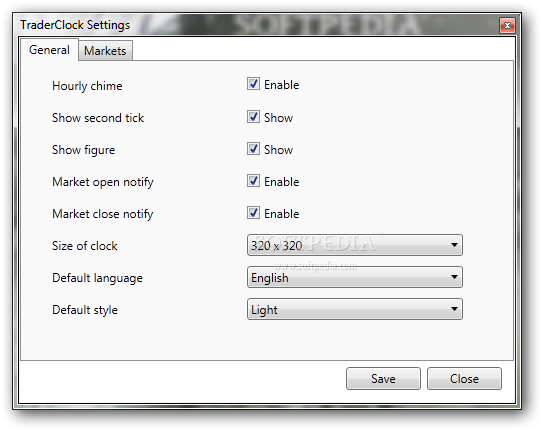Toggle the Show figure checkbox
This screenshot has height=430, width=542.
tap(253, 149)
